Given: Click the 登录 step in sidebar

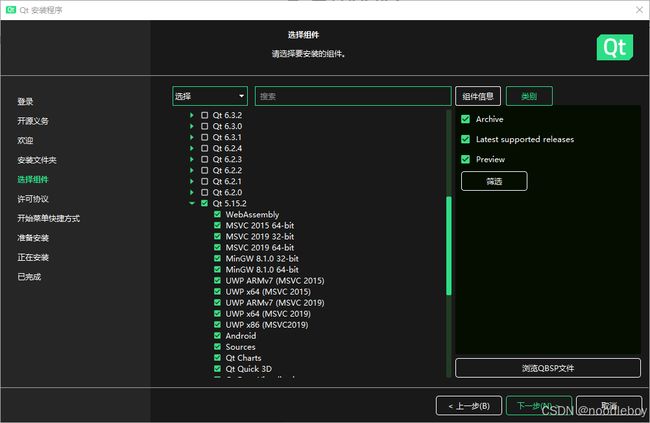Looking at the screenshot, I should tap(25, 102).
